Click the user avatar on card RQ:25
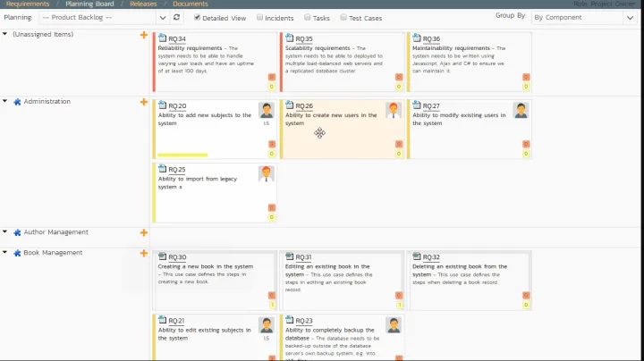Viewport: 644px width, 361px height. (267, 173)
